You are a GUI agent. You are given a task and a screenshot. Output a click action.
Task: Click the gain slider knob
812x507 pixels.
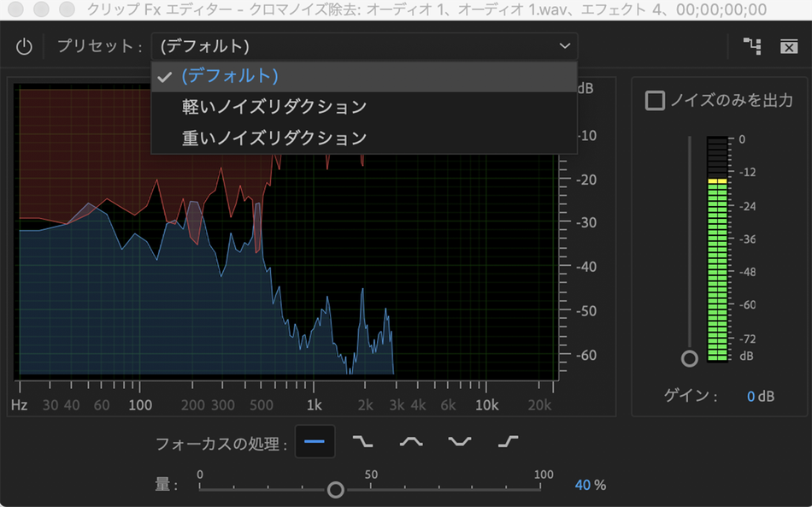click(689, 358)
